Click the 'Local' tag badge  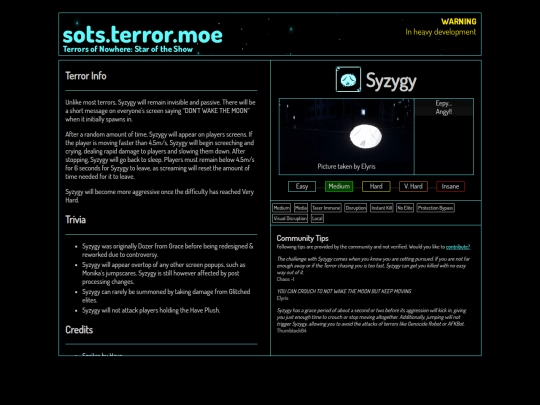pyautogui.click(x=317, y=218)
